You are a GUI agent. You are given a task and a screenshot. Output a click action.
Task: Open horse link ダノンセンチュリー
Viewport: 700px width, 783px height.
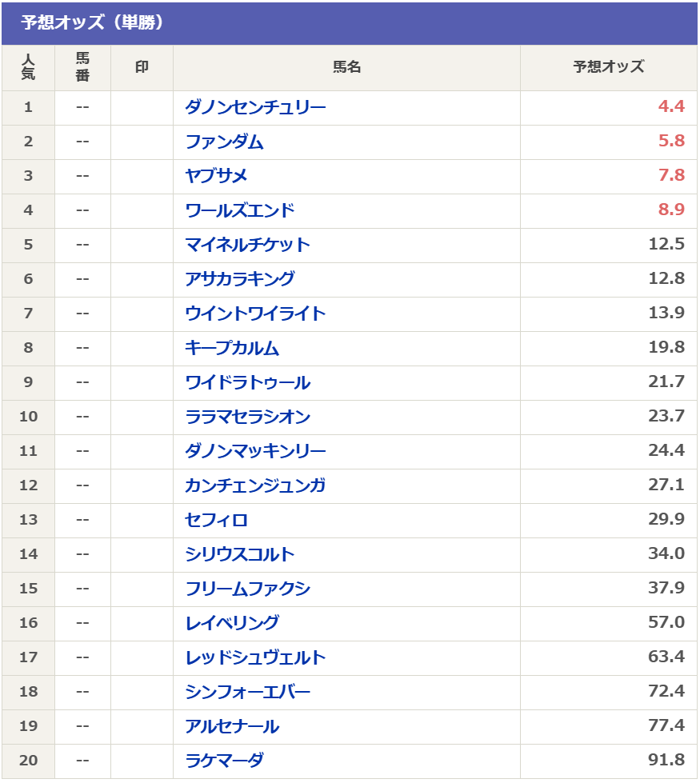coord(255,107)
